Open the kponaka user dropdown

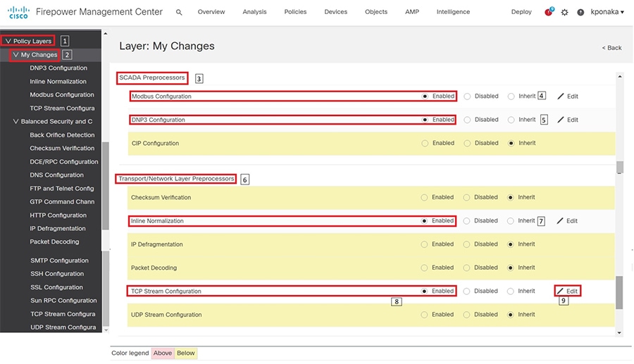tap(607, 12)
